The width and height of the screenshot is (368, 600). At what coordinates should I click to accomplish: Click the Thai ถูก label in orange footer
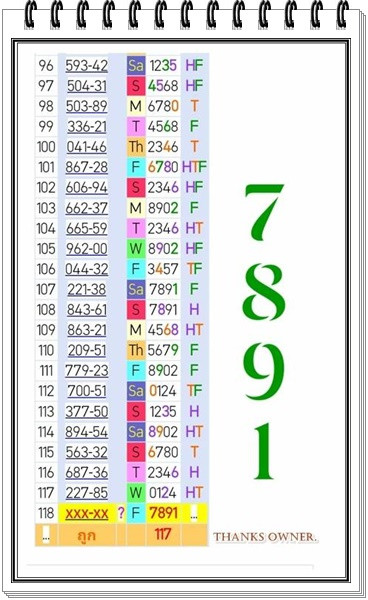86,536
